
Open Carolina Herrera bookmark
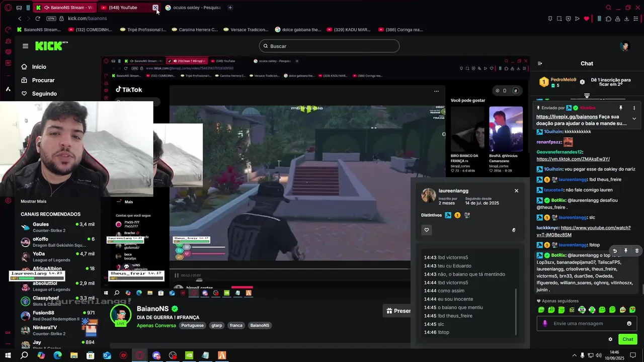point(195,30)
